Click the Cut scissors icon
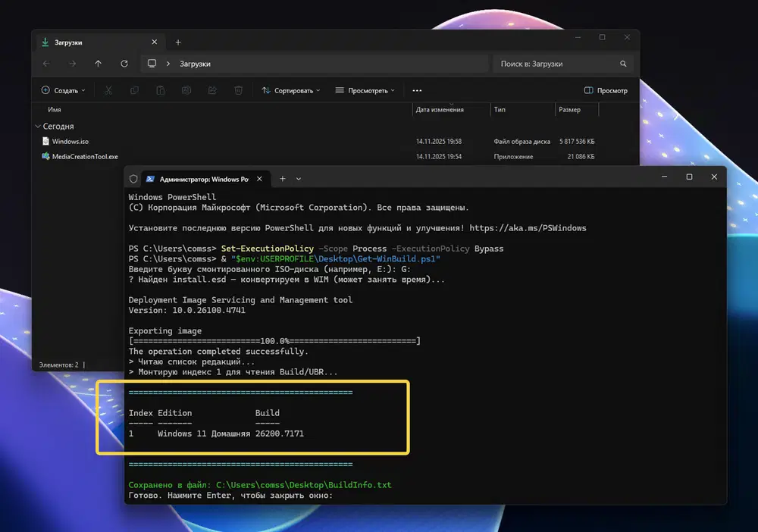 [108, 90]
